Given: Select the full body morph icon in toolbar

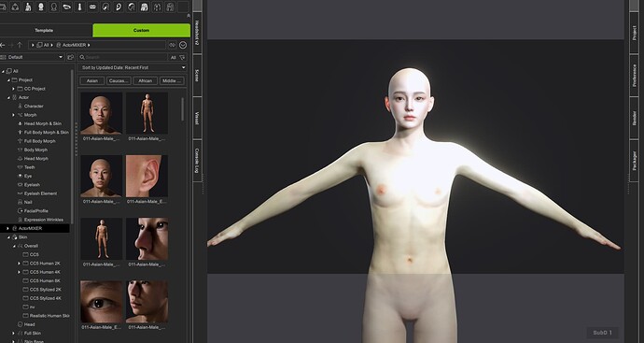Looking at the screenshot, I should tap(28, 7).
